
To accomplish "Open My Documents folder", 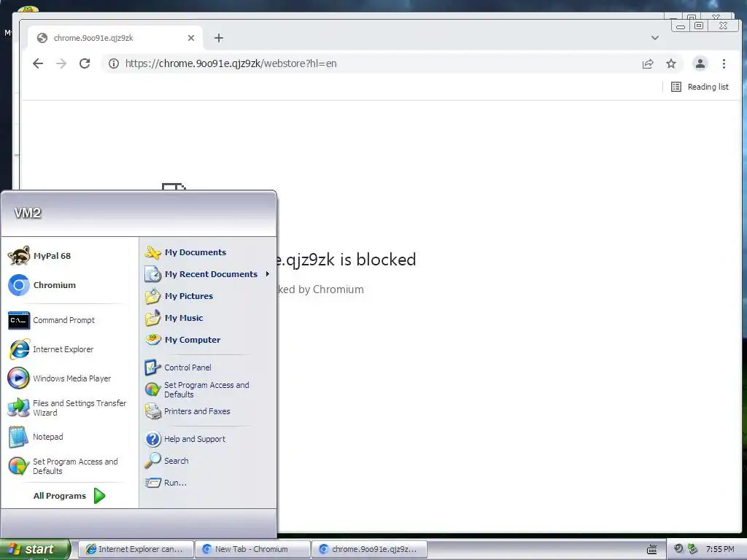I will coord(207,252).
